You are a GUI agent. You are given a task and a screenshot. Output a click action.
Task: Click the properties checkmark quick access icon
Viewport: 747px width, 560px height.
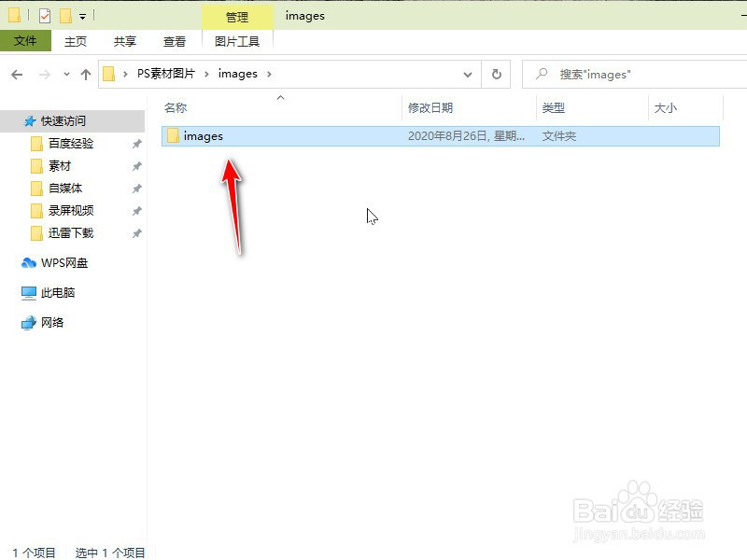44,16
